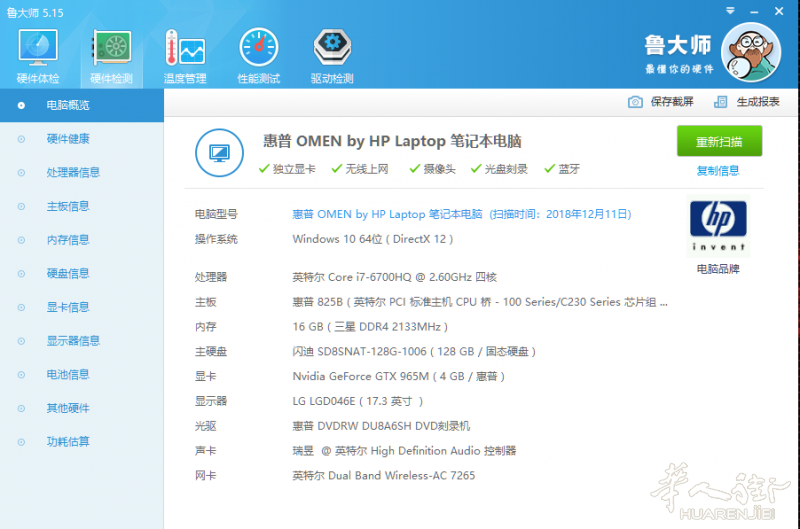
Task: Click the 16 GB DDR4 memory value
Action: click(370, 327)
